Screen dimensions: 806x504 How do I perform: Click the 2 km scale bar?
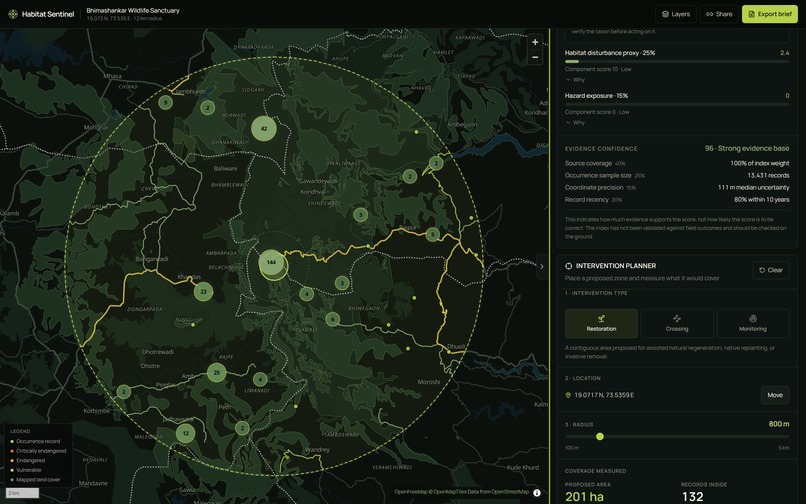pyautogui.click(x=22, y=493)
